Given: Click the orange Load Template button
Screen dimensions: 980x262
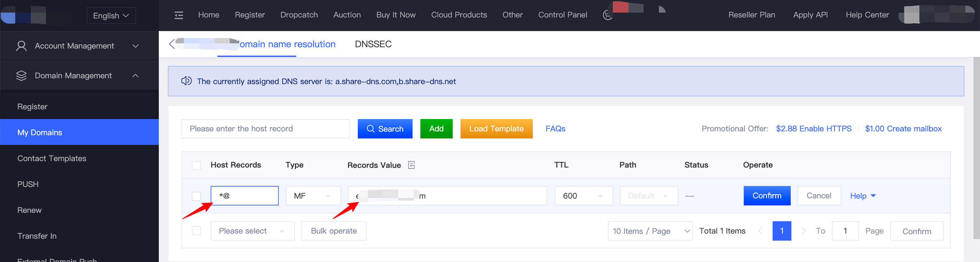Looking at the screenshot, I should pos(496,129).
